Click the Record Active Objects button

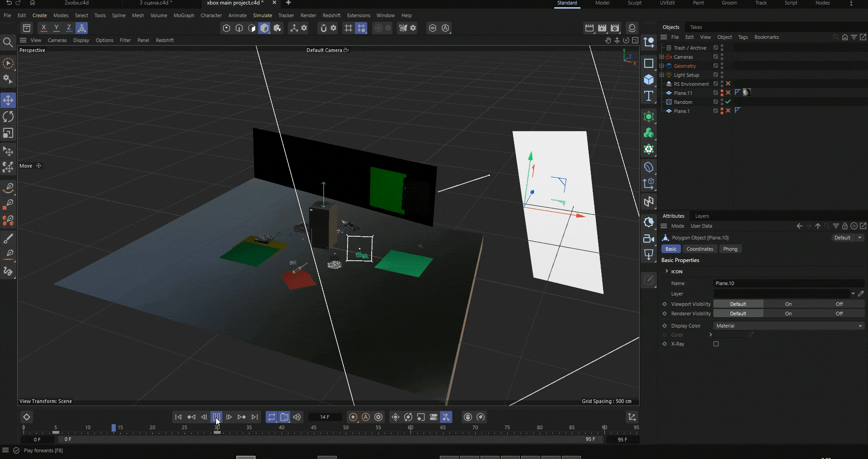[x=353, y=417]
